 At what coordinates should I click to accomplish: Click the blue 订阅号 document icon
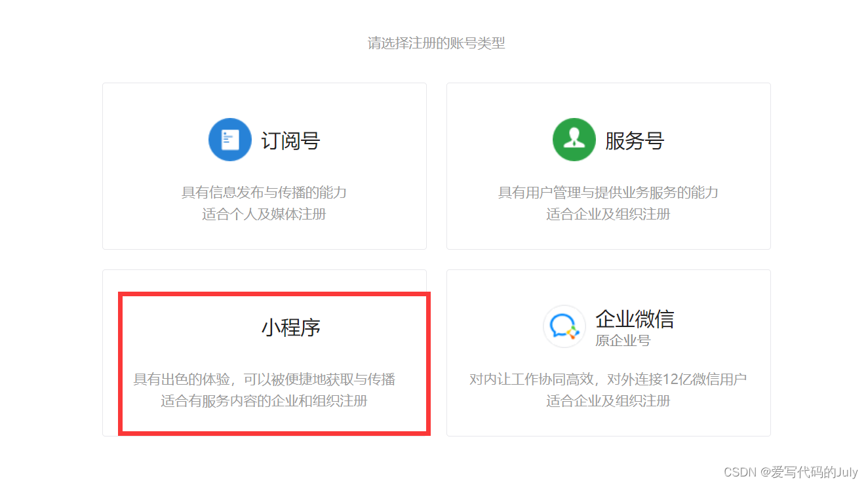230,140
